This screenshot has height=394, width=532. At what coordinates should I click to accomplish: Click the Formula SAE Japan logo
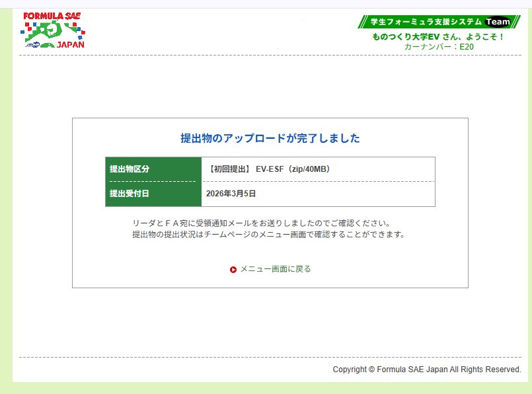[53, 30]
